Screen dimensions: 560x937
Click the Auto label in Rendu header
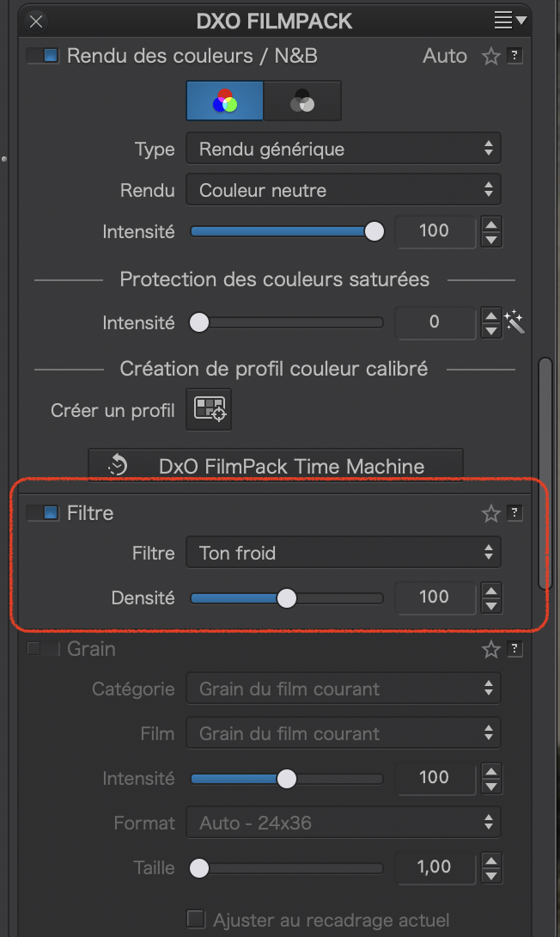[x=445, y=56]
